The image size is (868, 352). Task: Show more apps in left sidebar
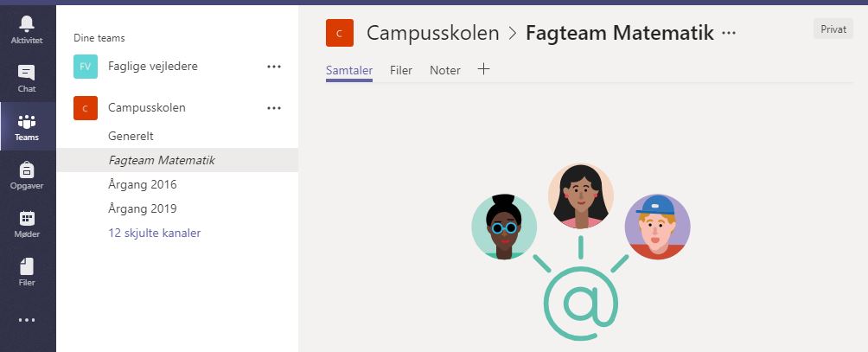[x=27, y=320]
